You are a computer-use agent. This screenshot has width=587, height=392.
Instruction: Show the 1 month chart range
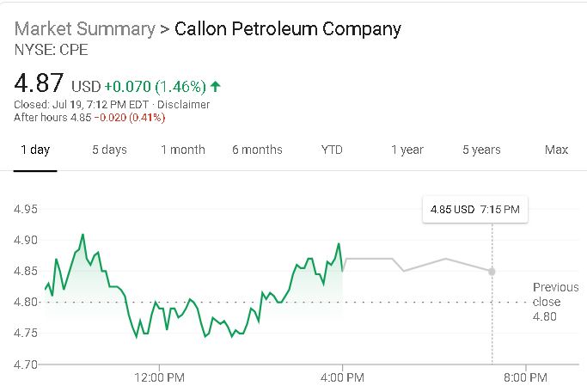point(183,150)
